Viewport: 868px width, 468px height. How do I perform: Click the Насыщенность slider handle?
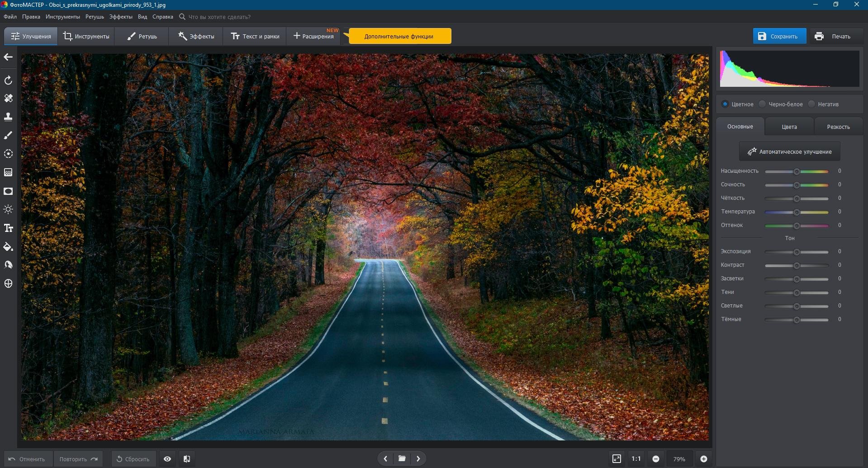(797, 171)
